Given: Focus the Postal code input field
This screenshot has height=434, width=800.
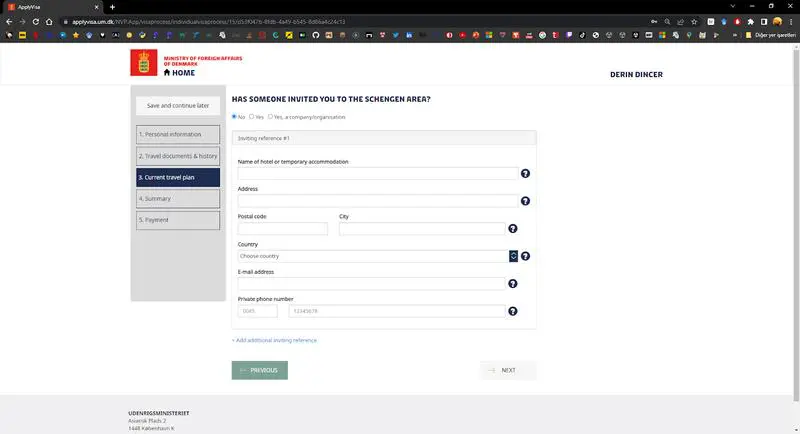Looking at the screenshot, I should pos(283,228).
